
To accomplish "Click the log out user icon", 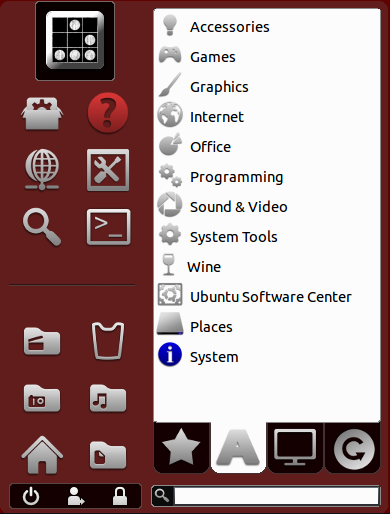I will [76, 496].
